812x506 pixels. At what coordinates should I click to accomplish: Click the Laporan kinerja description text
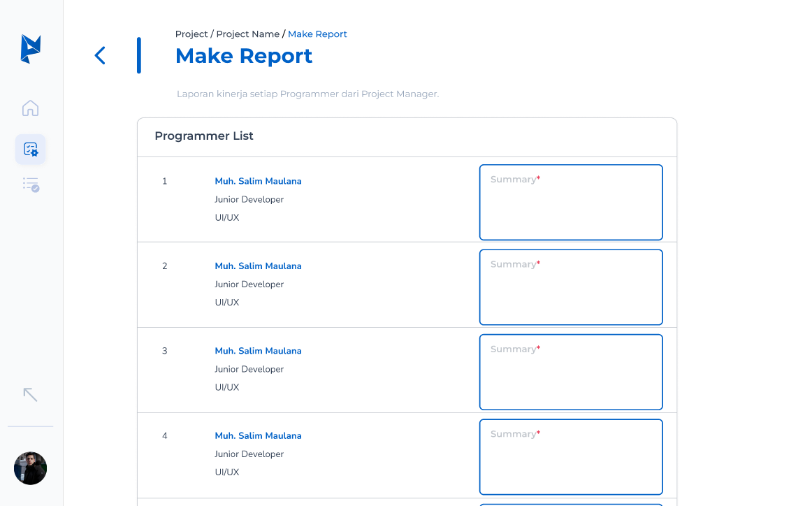coord(307,94)
